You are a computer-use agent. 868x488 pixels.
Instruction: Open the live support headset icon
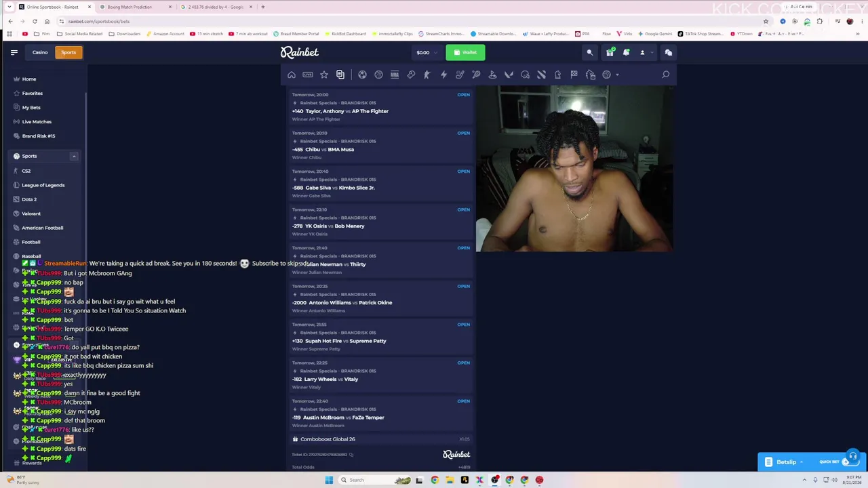click(853, 456)
